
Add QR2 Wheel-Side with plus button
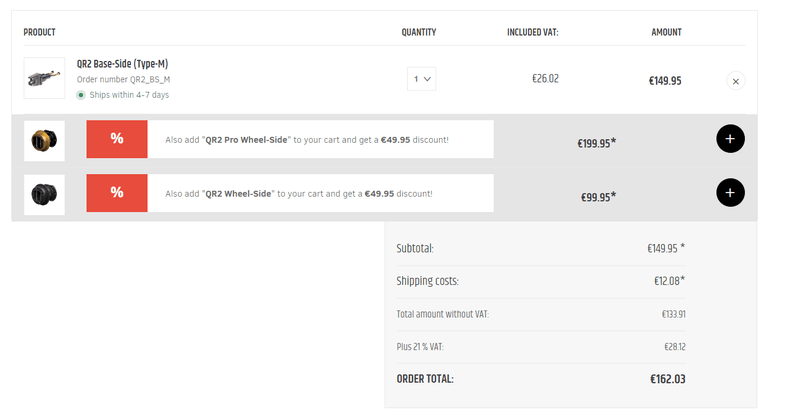click(730, 192)
